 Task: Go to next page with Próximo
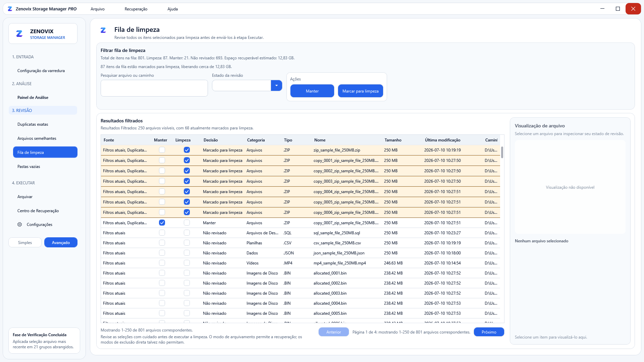489,332
